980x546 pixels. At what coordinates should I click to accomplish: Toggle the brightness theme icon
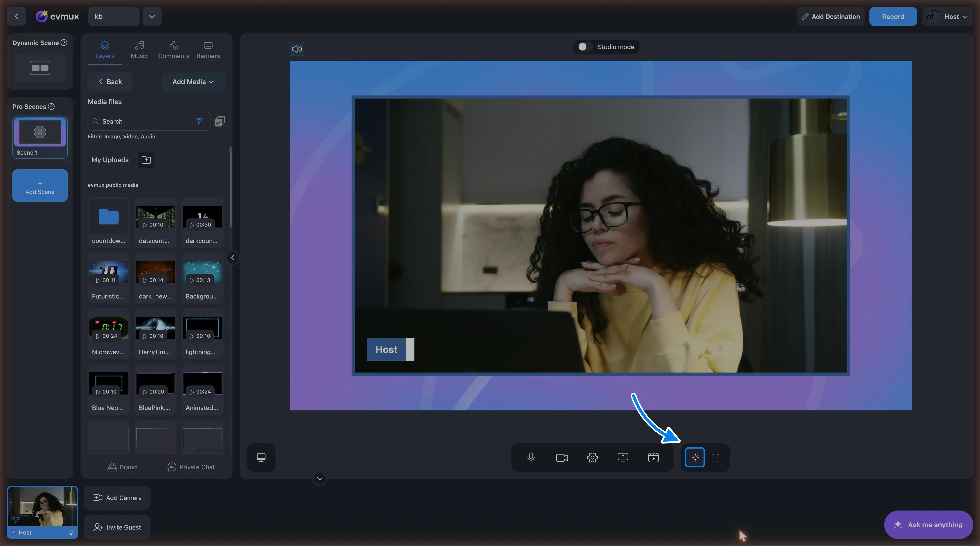[695, 457]
